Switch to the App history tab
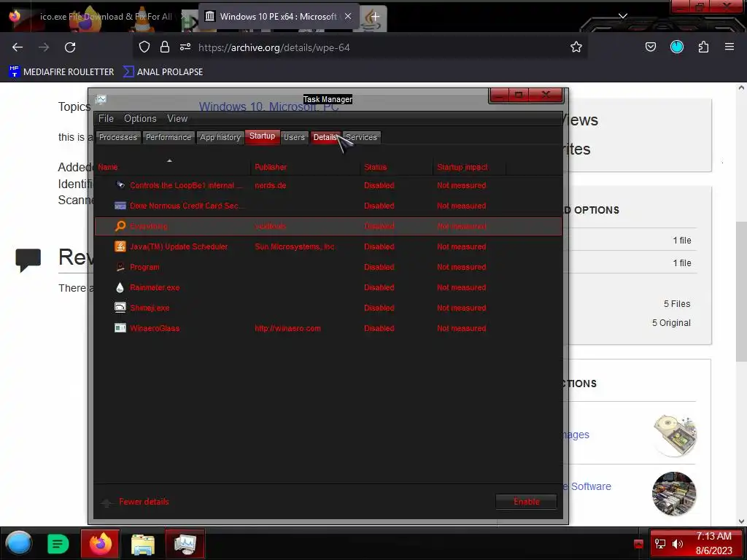 [220, 137]
